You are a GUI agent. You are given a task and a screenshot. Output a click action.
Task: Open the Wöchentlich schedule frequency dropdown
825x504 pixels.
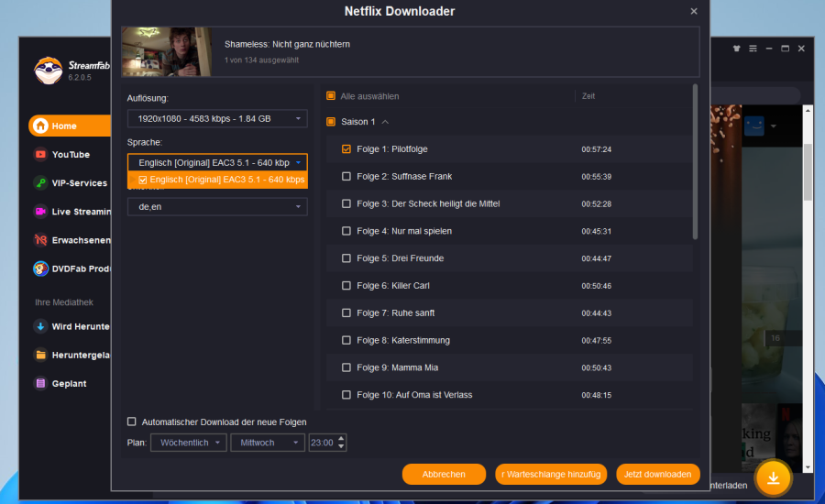click(188, 443)
